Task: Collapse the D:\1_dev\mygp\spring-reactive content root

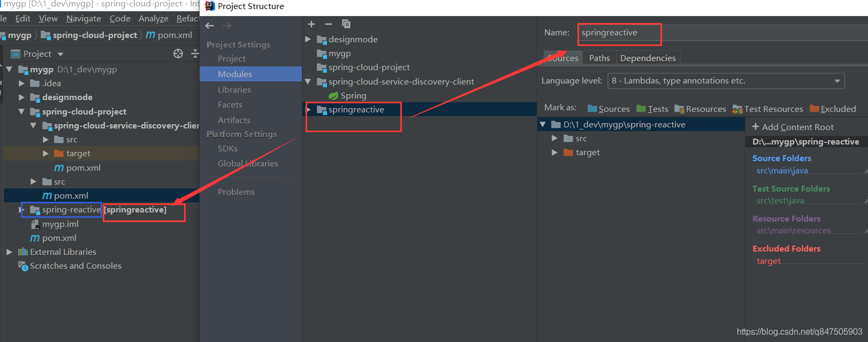Action: tap(543, 125)
